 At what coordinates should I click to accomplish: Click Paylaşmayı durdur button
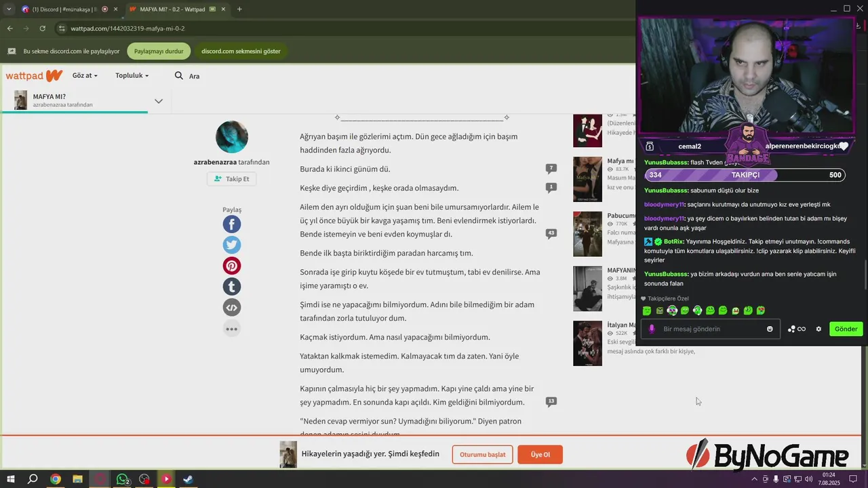click(159, 51)
